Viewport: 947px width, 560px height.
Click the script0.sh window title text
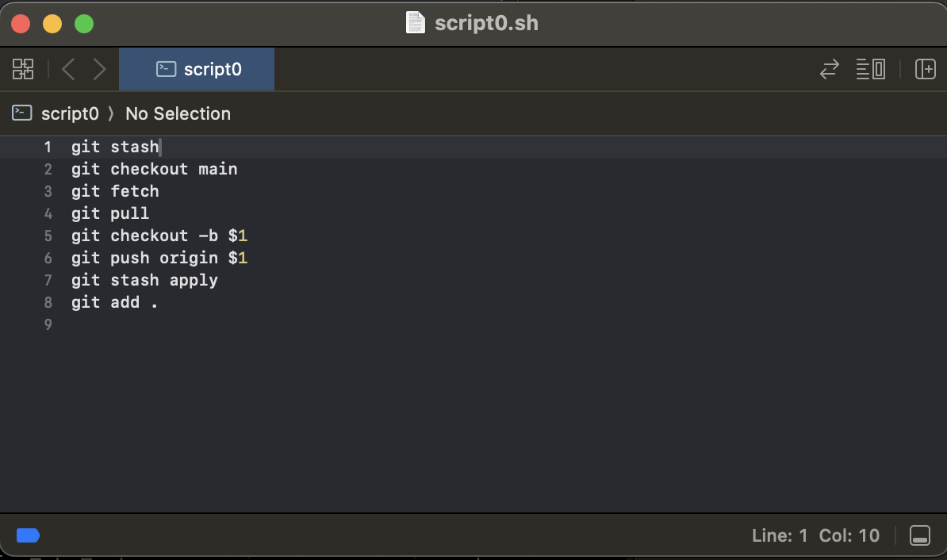click(486, 23)
